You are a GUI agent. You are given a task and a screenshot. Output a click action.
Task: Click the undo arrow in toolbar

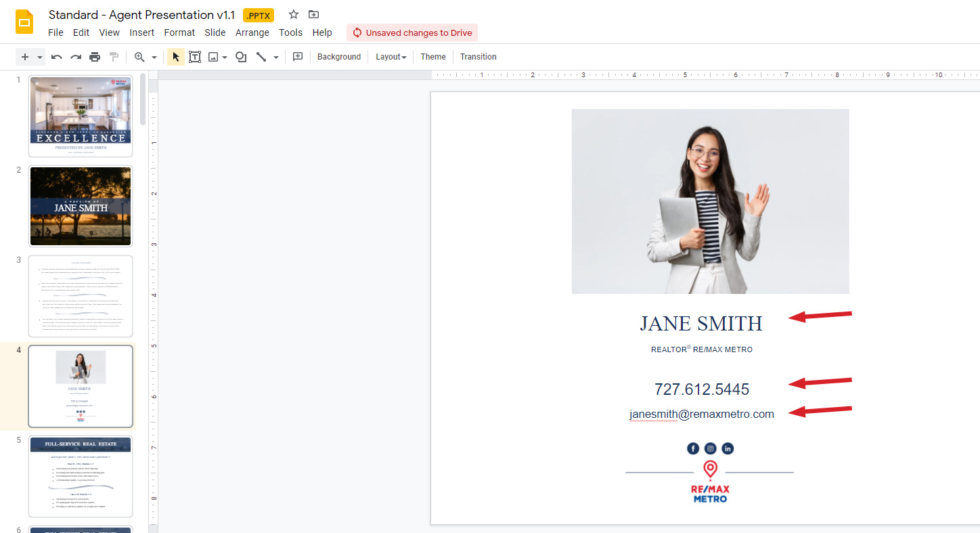click(57, 57)
